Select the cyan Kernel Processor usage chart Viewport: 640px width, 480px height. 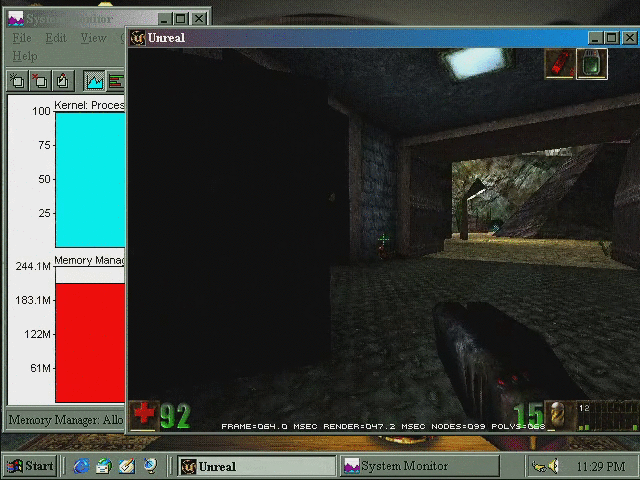pyautogui.click(x=90, y=180)
